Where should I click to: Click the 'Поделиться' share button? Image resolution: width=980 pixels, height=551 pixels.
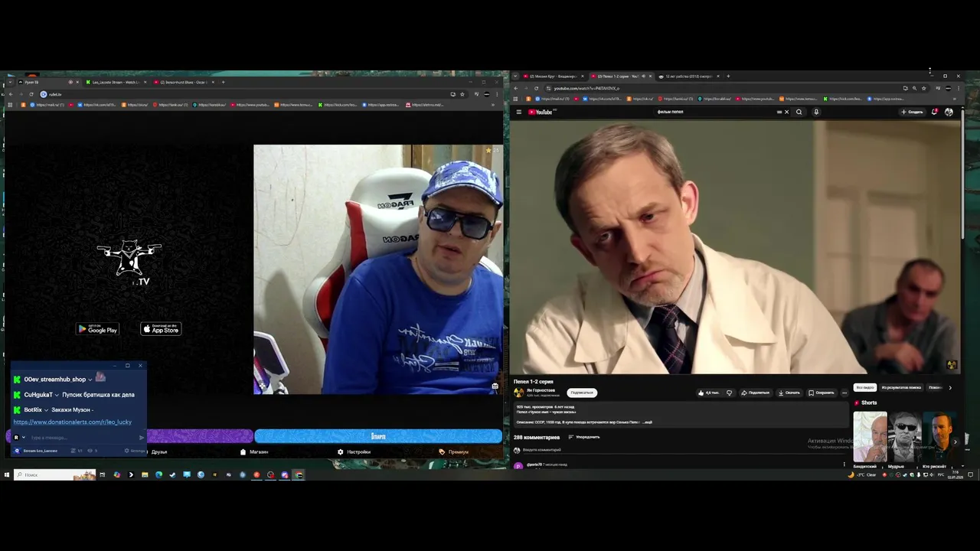pyautogui.click(x=755, y=393)
